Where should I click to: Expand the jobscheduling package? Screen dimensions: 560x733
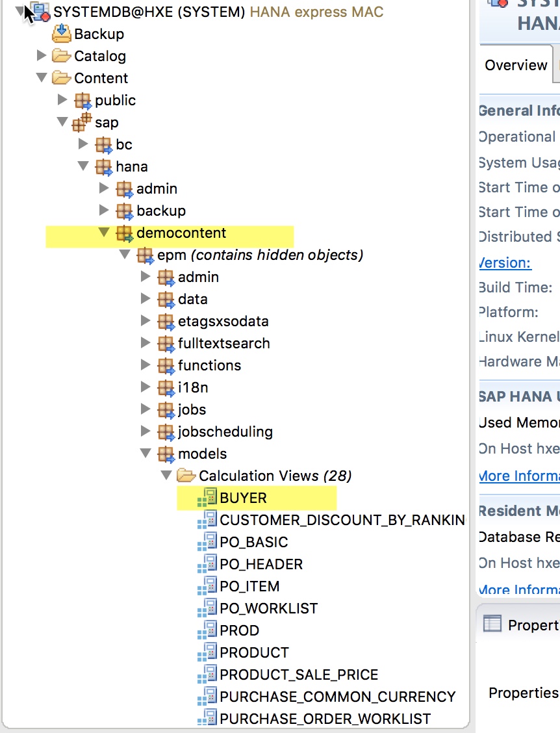pyautogui.click(x=146, y=431)
